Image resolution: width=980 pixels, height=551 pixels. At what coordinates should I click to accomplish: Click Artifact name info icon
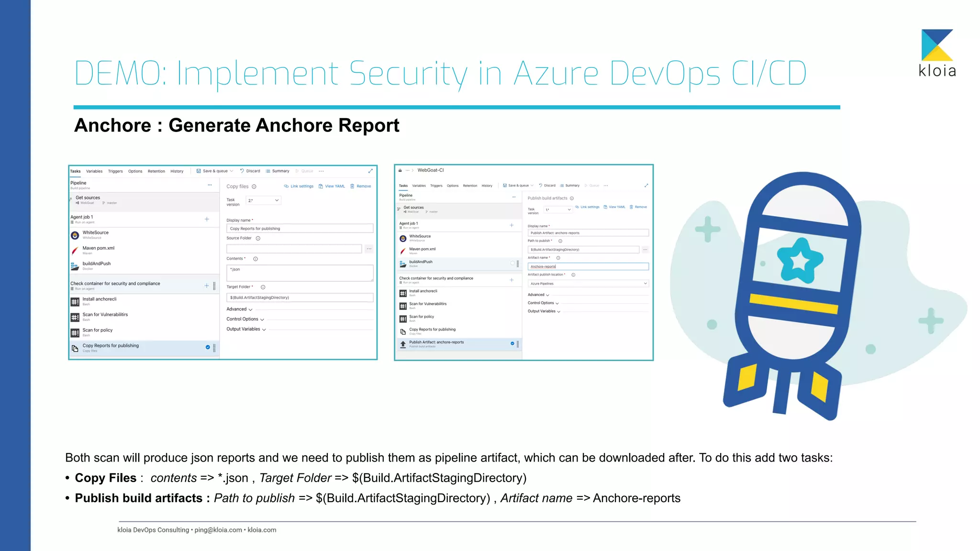pos(558,258)
